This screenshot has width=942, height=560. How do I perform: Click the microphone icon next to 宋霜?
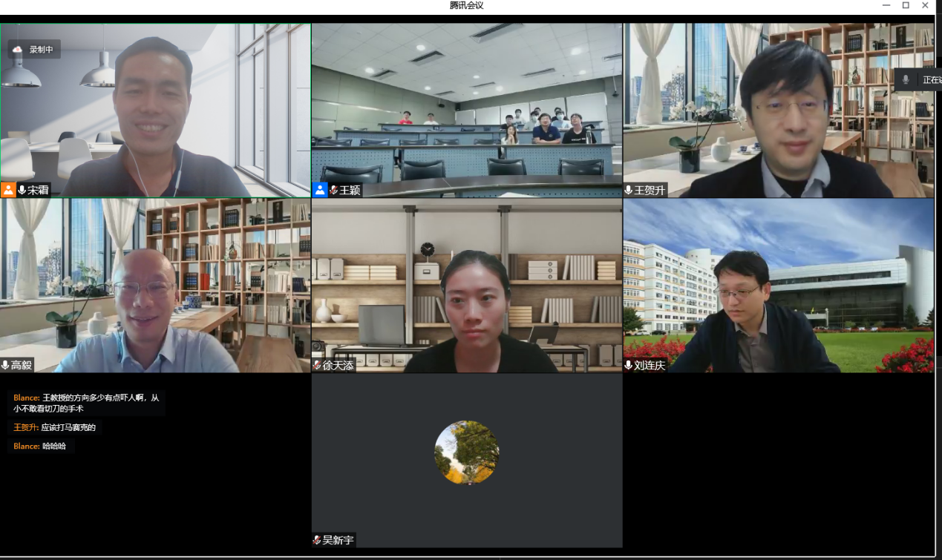[22, 190]
